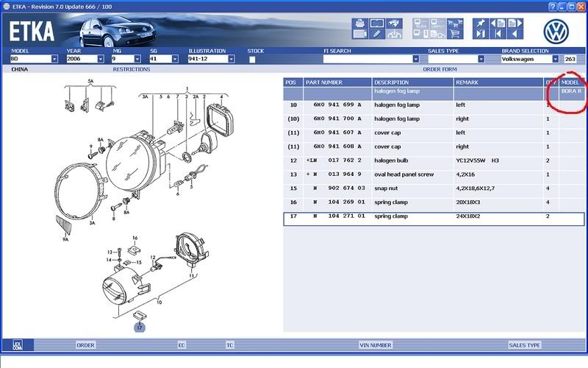Click the pencil edit icon
This screenshot has width=588, height=368.
click(376, 33)
